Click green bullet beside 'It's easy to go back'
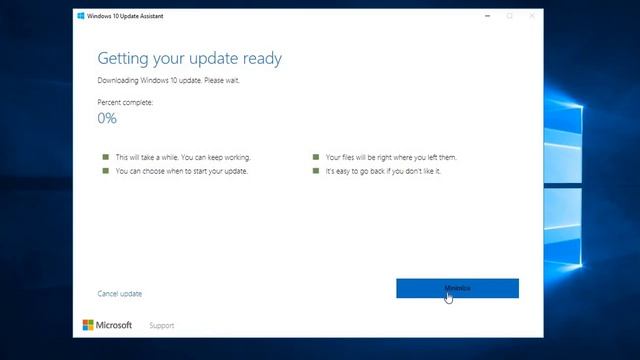640x360 pixels. (x=316, y=171)
